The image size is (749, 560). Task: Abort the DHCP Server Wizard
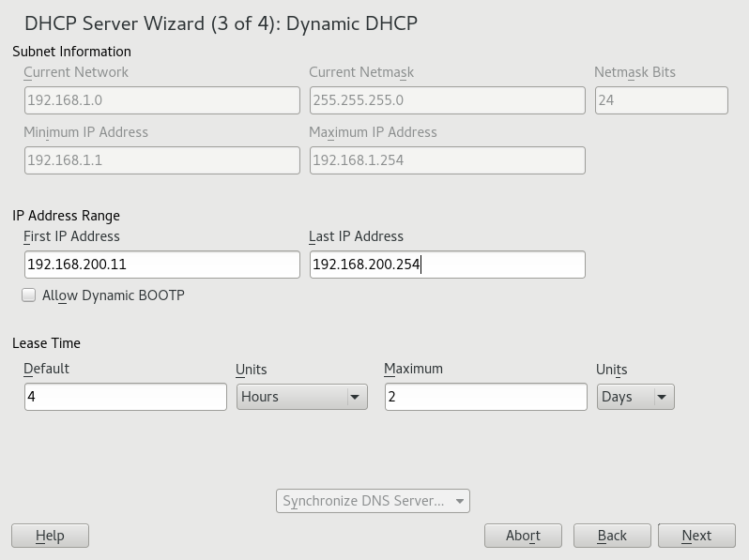tap(523, 536)
